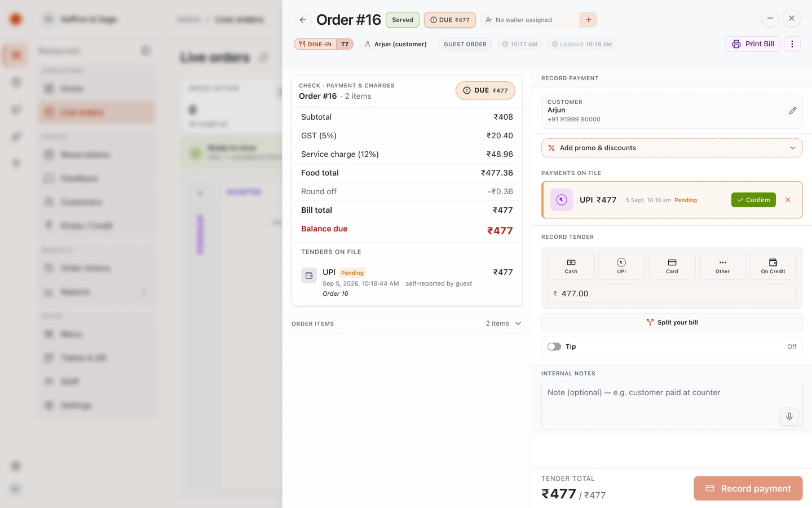Select On Credit as tender type
812x508 pixels.
point(773,266)
